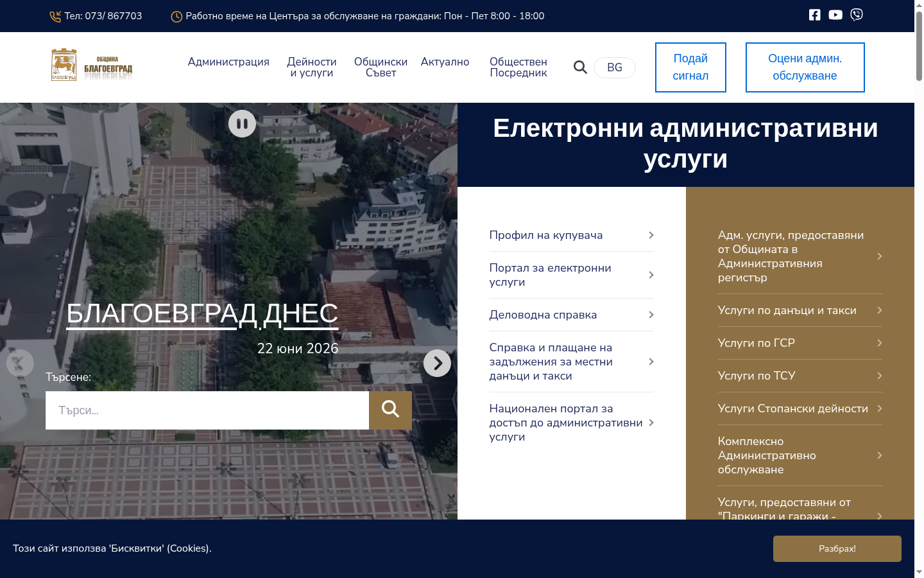This screenshot has width=924, height=578.
Task: Go to the next slide arrow
Action: point(437,363)
